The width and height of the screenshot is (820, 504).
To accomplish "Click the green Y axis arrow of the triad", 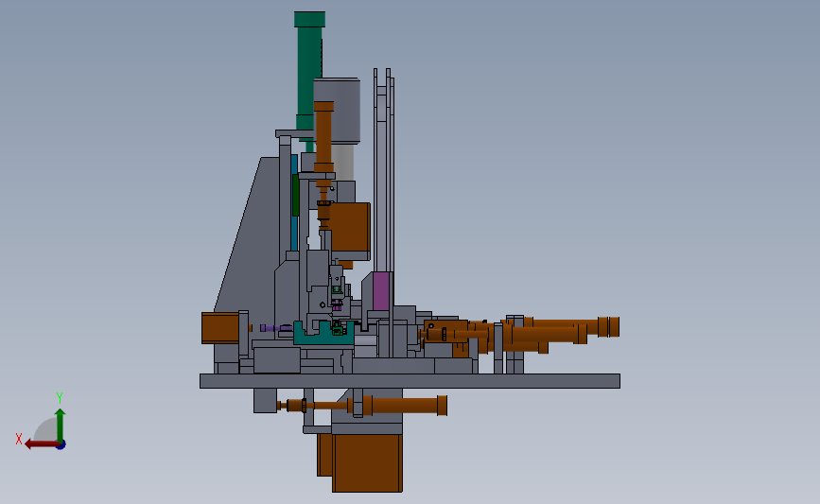I will tap(60, 425).
